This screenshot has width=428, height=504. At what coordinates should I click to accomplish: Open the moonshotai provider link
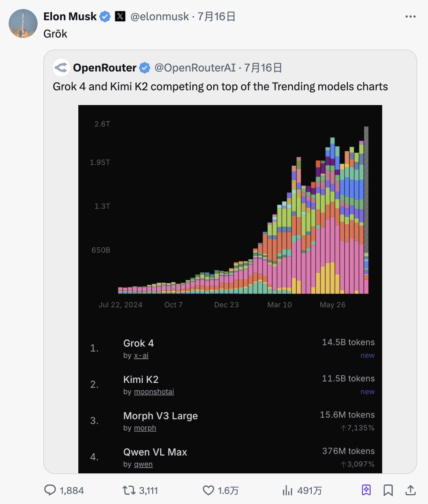(x=154, y=392)
